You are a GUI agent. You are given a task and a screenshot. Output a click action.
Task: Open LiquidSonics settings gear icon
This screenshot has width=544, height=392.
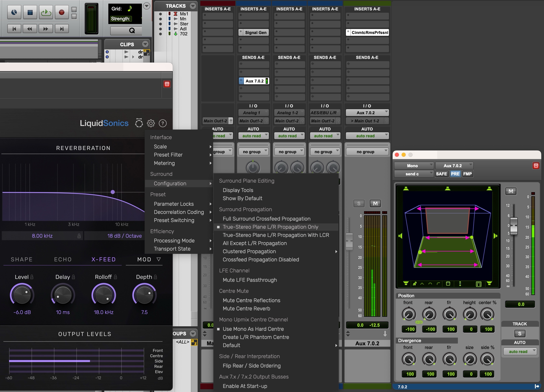[151, 123]
